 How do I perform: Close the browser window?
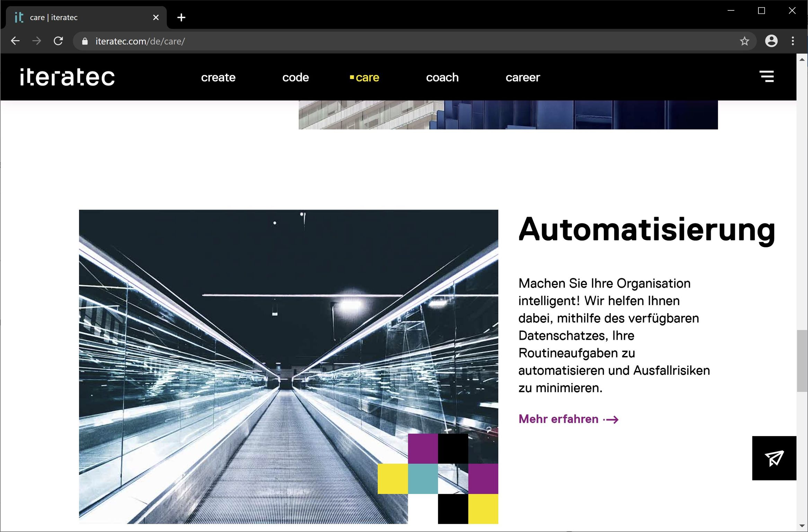[x=792, y=11]
